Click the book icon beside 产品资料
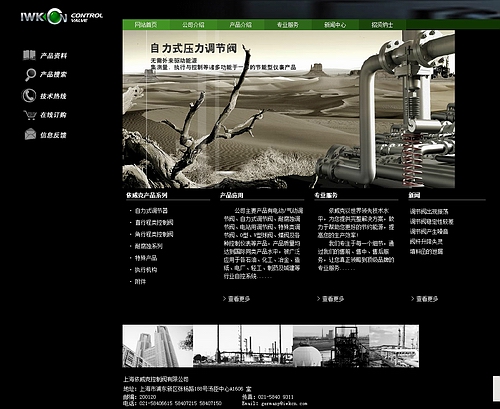 pyautogui.click(x=29, y=55)
